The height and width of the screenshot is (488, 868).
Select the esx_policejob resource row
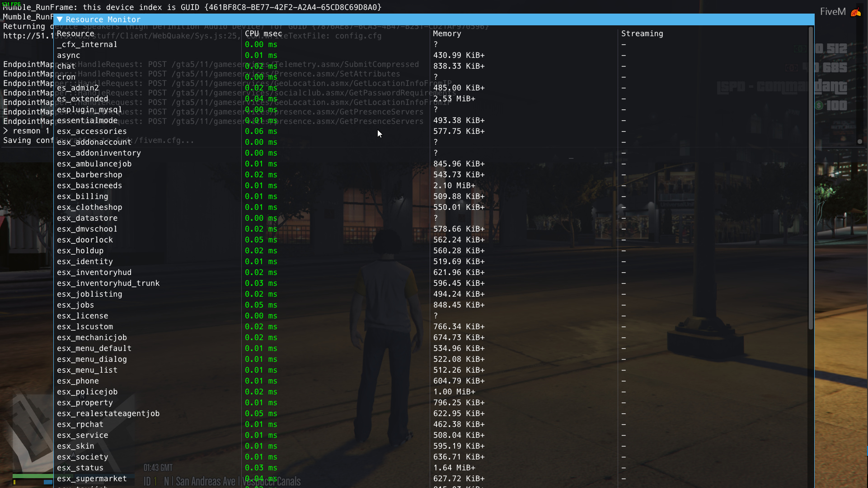(x=432, y=392)
